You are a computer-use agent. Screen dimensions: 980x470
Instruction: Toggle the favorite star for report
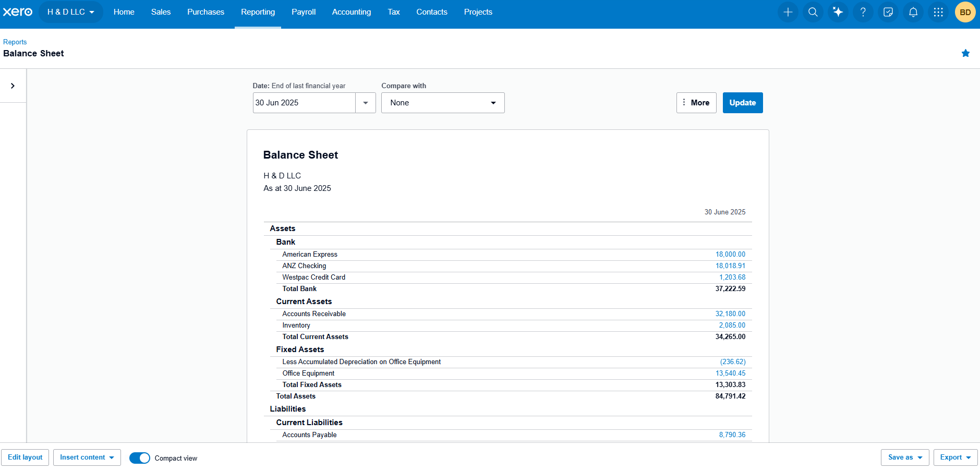pyautogui.click(x=965, y=53)
